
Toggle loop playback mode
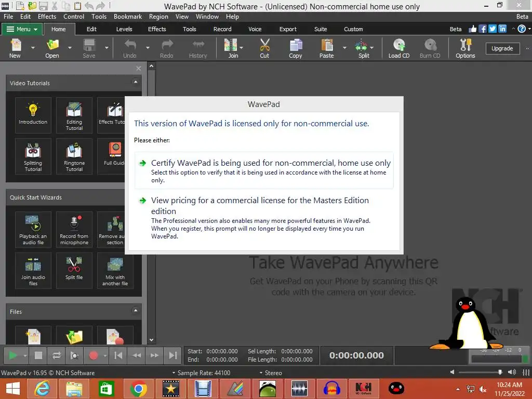click(56, 355)
